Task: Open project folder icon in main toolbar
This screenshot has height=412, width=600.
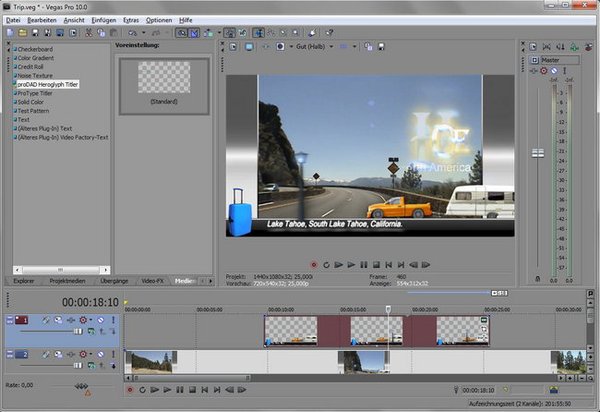Action: (x=21, y=32)
